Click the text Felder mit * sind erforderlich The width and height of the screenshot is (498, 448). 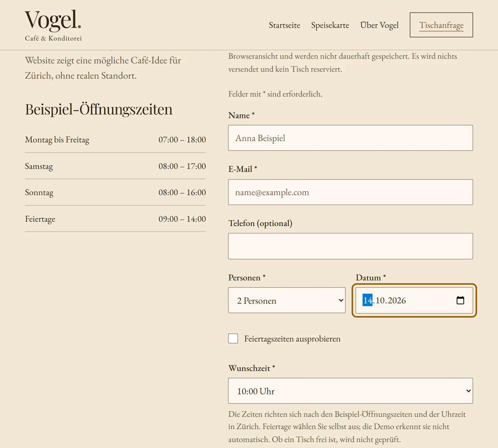tap(275, 94)
